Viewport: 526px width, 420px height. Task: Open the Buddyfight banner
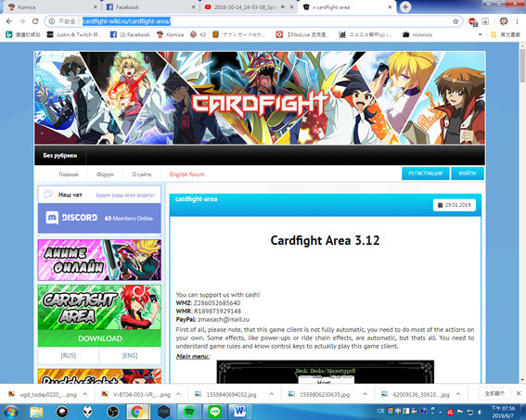point(99,376)
